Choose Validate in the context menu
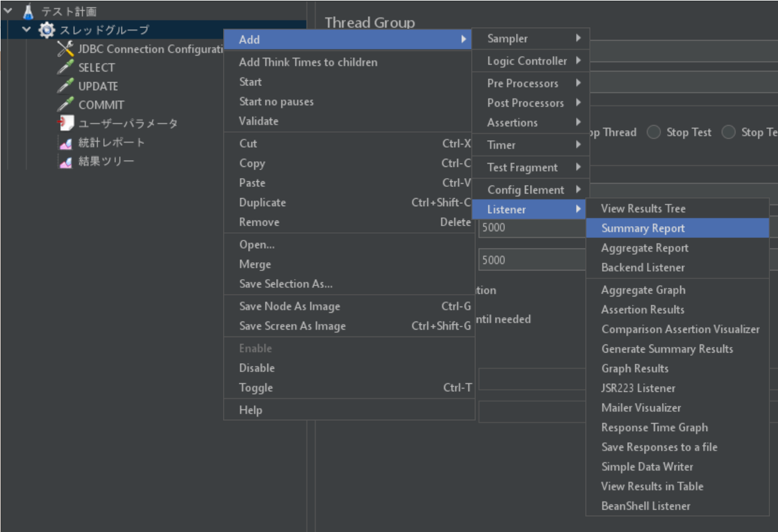Screen dimensions: 778x532 348,121
